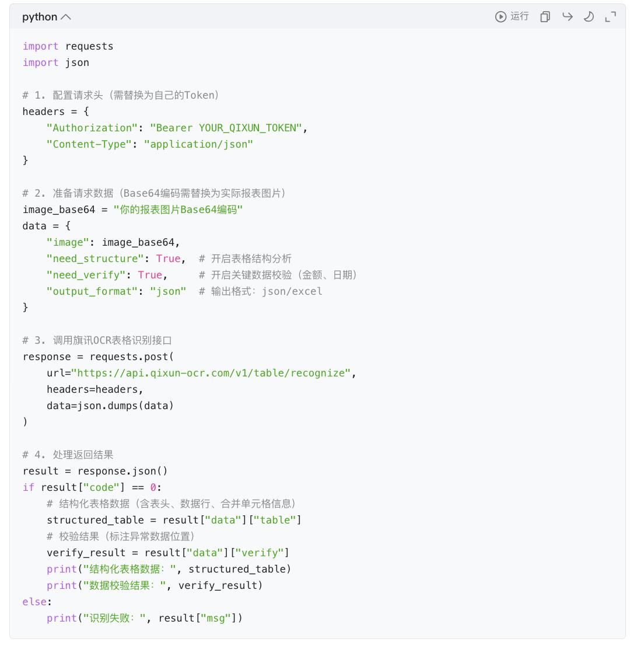Click the True value of need_structure
Screen dimensions: 644x649
(168, 259)
